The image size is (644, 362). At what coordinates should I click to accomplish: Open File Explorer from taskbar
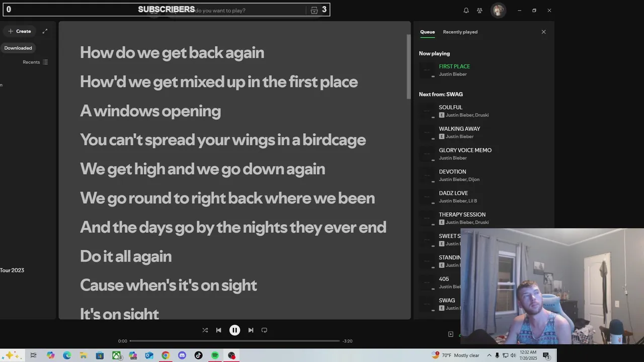click(x=84, y=355)
